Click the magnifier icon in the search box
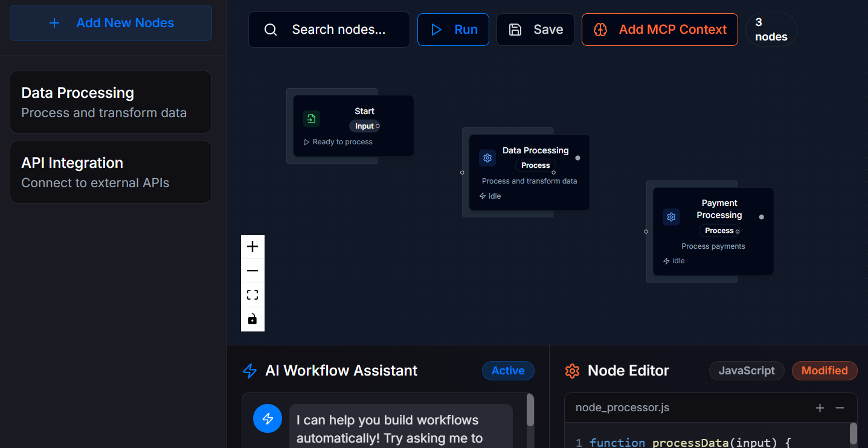The image size is (868, 448). (x=271, y=30)
